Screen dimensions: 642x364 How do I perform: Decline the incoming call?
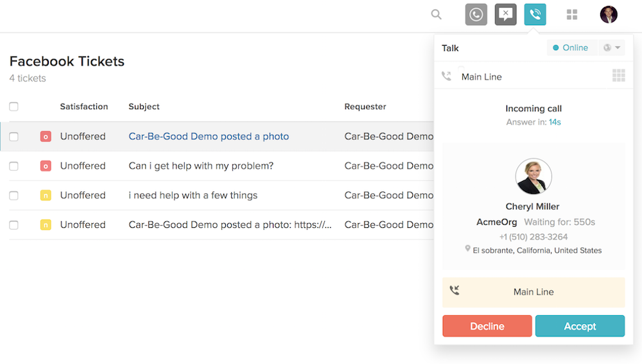[487, 326]
